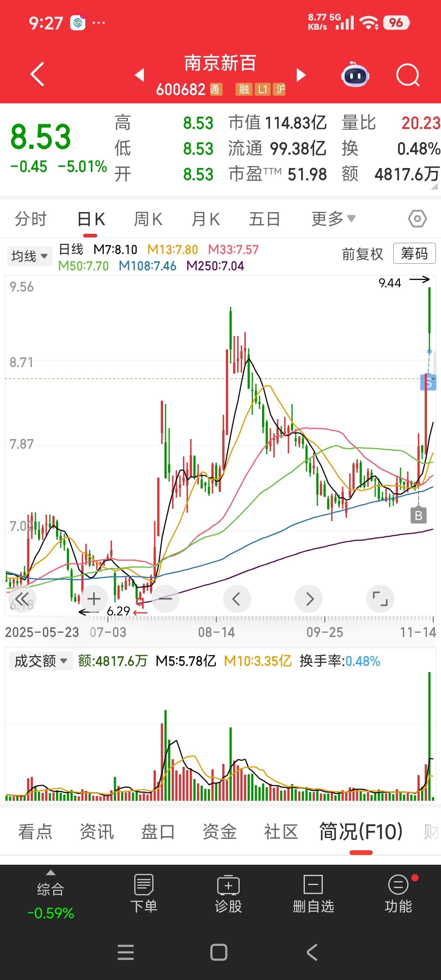
Task: Tap M13:7.80 moving average label
Action: (172, 250)
